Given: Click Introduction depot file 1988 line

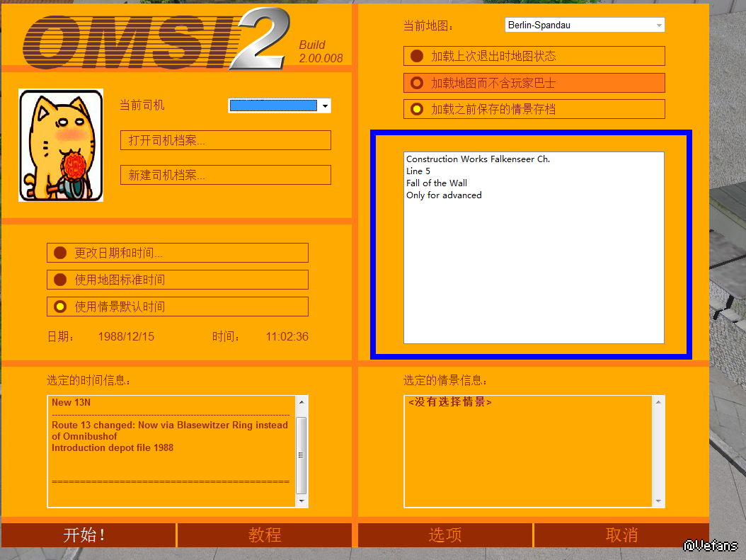Looking at the screenshot, I should click(113, 447).
